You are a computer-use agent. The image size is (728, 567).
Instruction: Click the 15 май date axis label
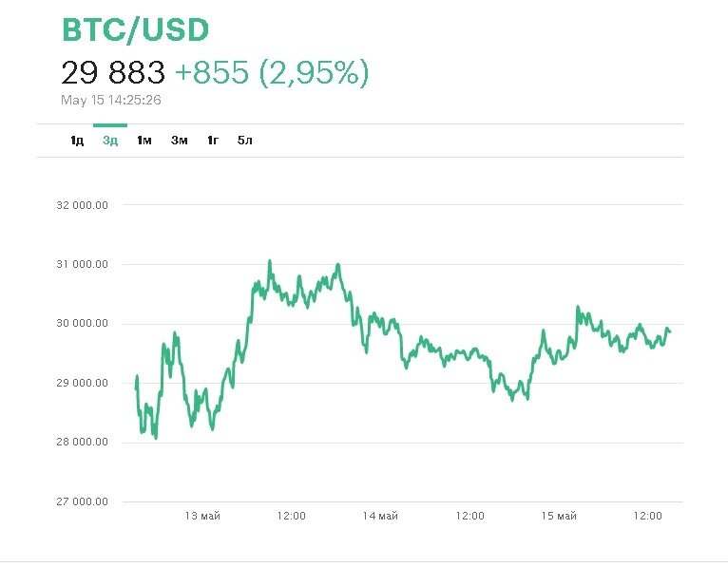(559, 516)
